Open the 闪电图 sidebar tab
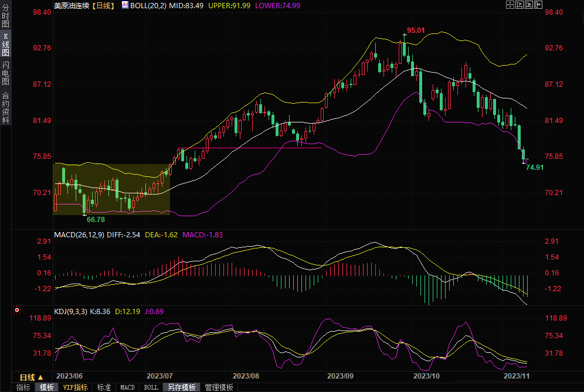The width and height of the screenshot is (584, 392). tap(5, 73)
